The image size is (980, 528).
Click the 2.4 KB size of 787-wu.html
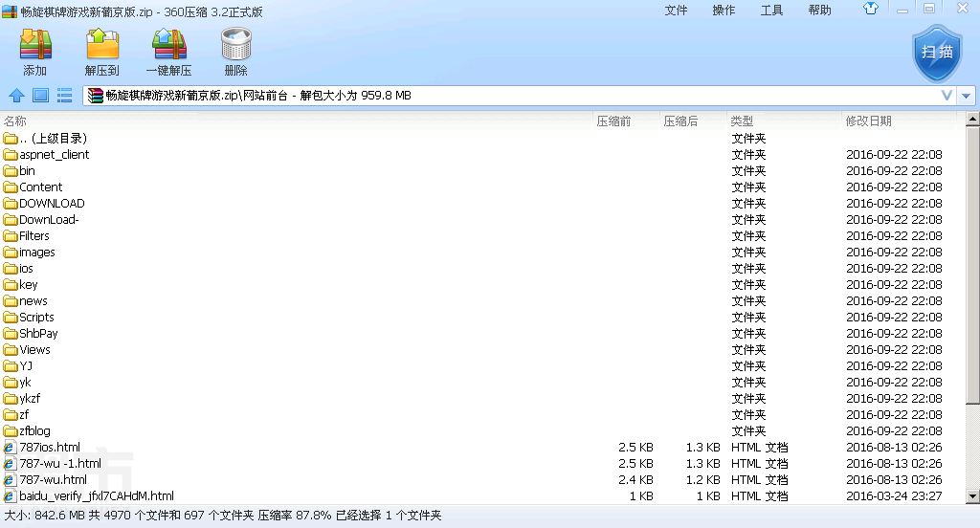tap(635, 480)
